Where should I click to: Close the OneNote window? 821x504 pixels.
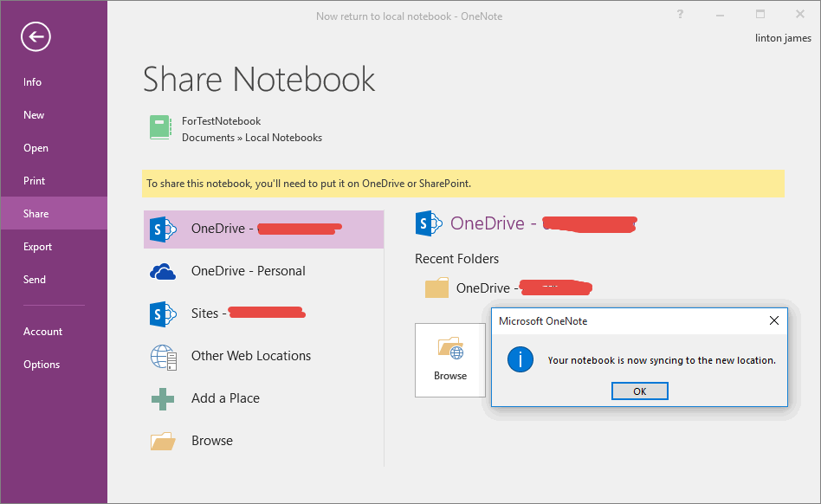click(x=800, y=14)
